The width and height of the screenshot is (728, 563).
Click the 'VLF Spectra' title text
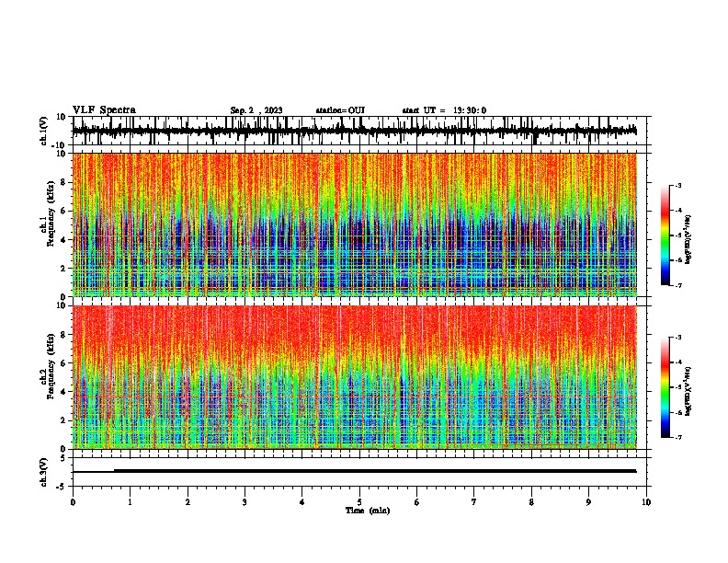click(104, 110)
